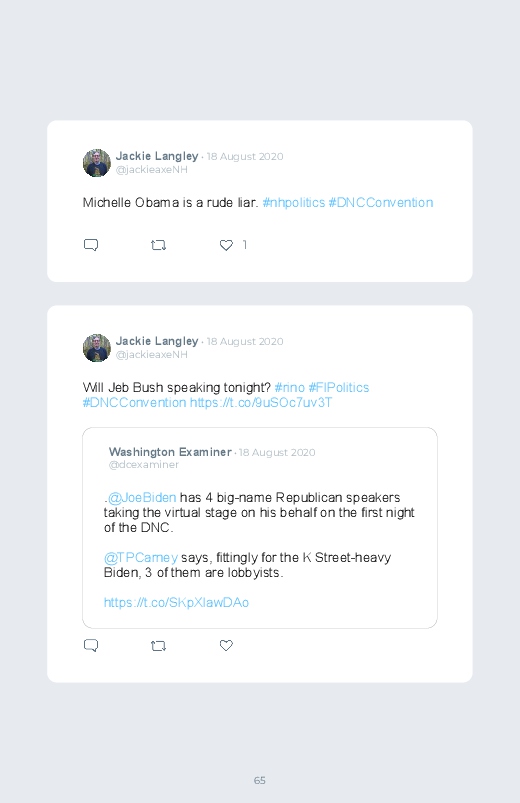Viewport: 520px width, 803px height.
Task: Click the like count on first tweet
Action: [244, 245]
